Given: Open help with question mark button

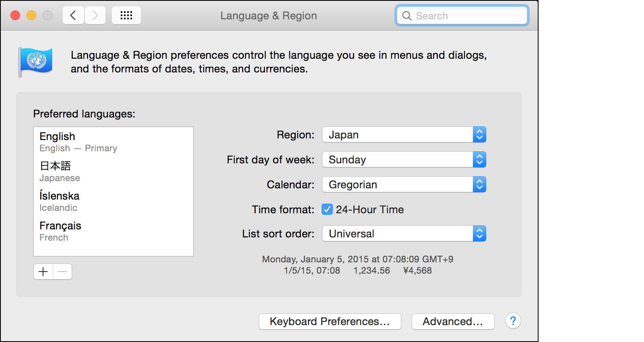Looking at the screenshot, I should pyautogui.click(x=513, y=321).
